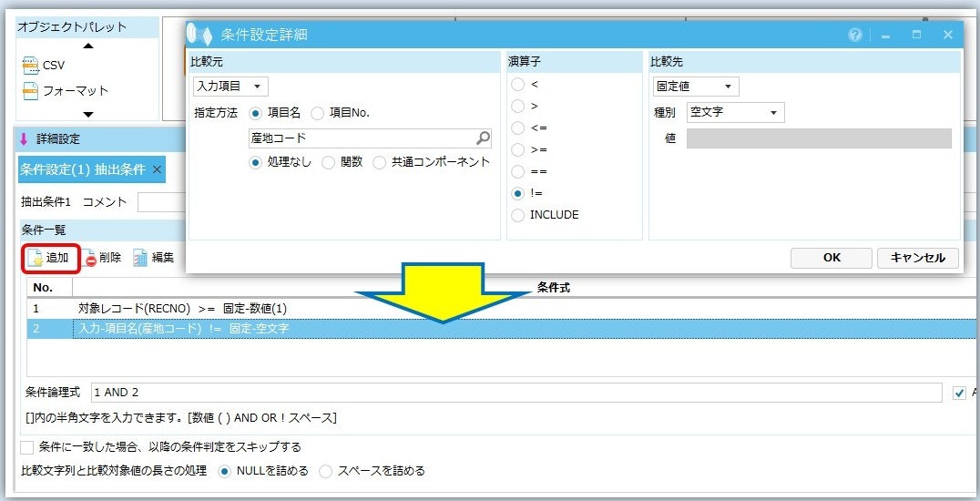Click the 詳細設定 pink arrow icon

point(25,138)
